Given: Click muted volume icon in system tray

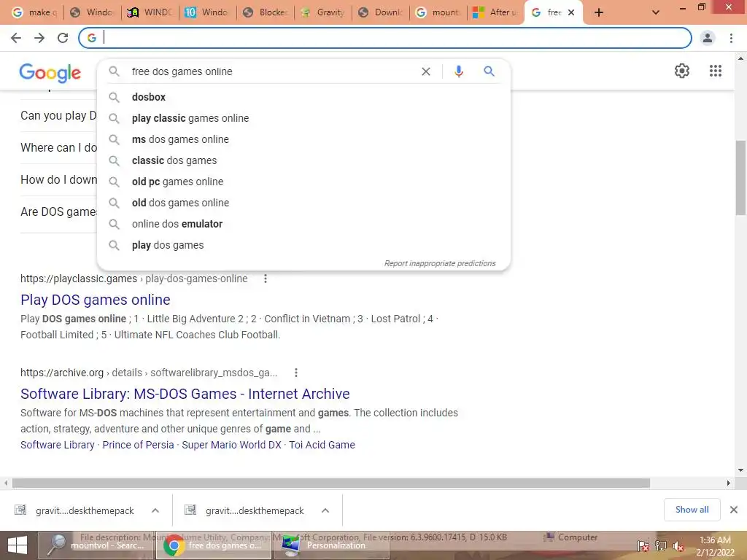Looking at the screenshot, I should point(678,546).
